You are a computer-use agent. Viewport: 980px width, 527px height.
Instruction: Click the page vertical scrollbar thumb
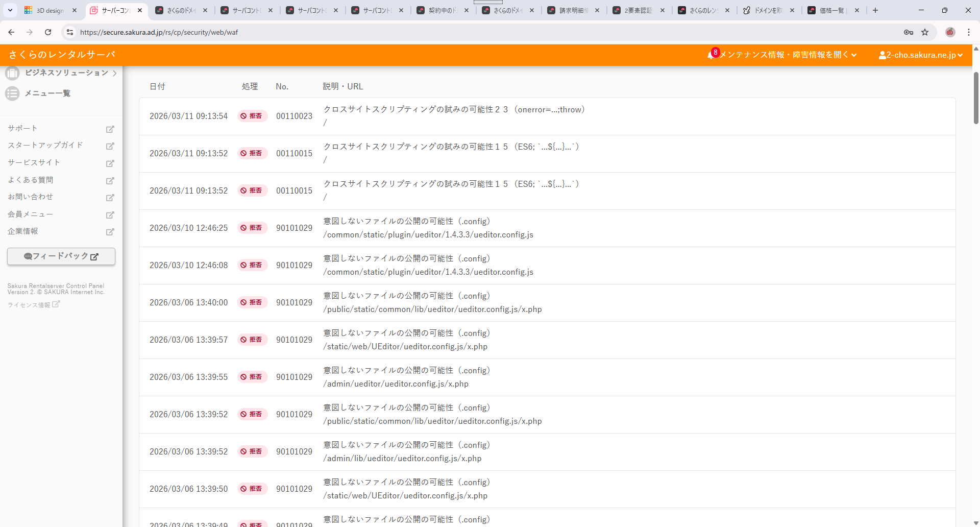976,97
